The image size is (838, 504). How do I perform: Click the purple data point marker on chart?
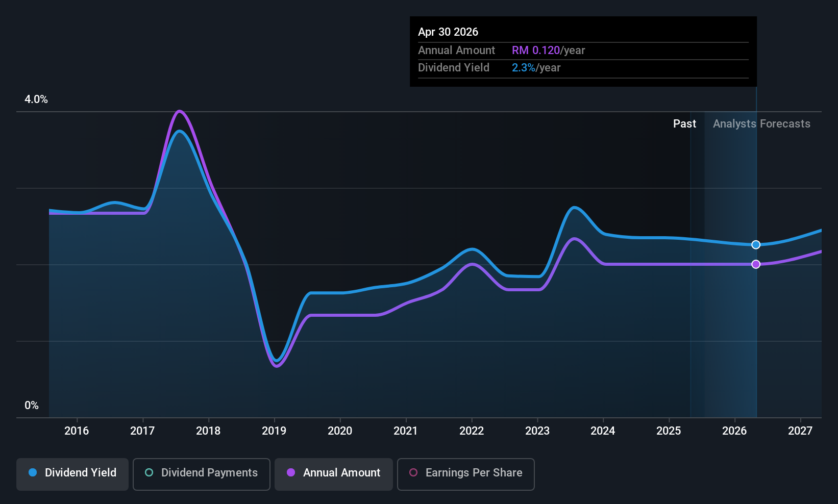tap(756, 264)
